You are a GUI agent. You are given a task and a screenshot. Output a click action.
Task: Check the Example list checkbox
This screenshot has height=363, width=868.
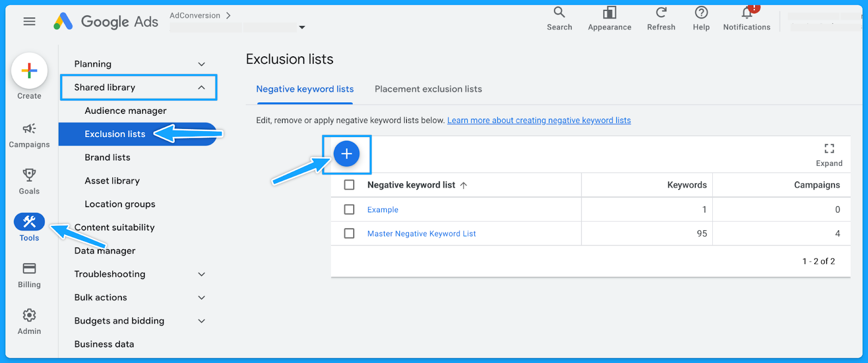tap(349, 210)
